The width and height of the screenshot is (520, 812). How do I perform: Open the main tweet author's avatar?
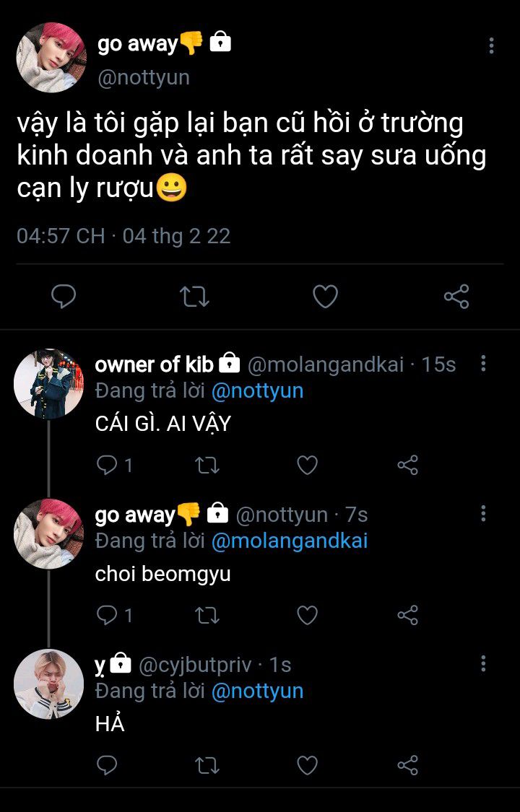click(x=51, y=58)
